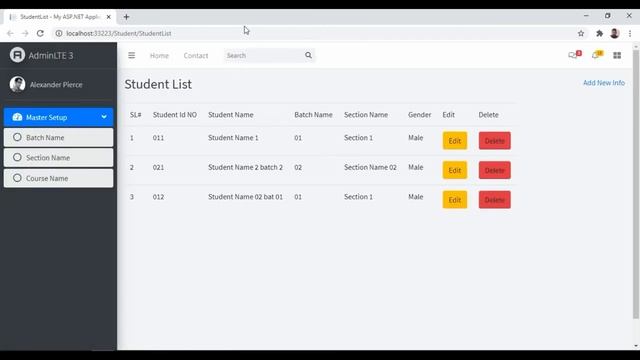View site info icon in the address bar
This screenshot has height=360, width=640.
(59, 33)
